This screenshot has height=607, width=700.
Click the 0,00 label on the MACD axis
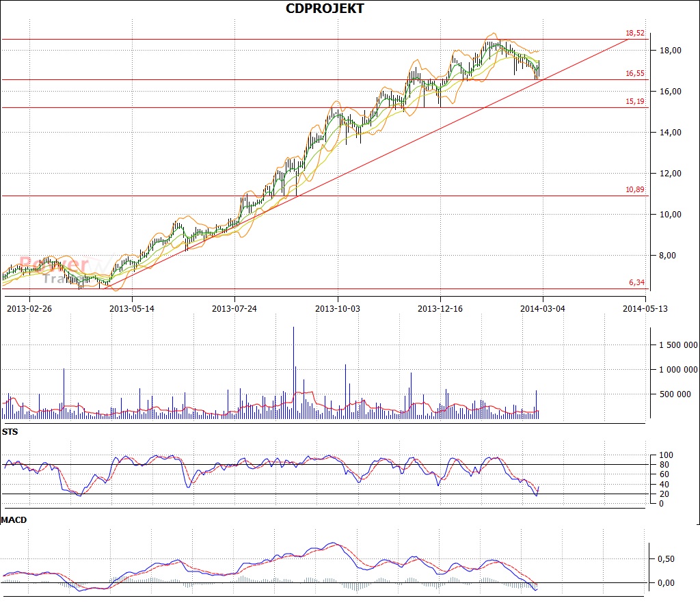tap(666, 583)
